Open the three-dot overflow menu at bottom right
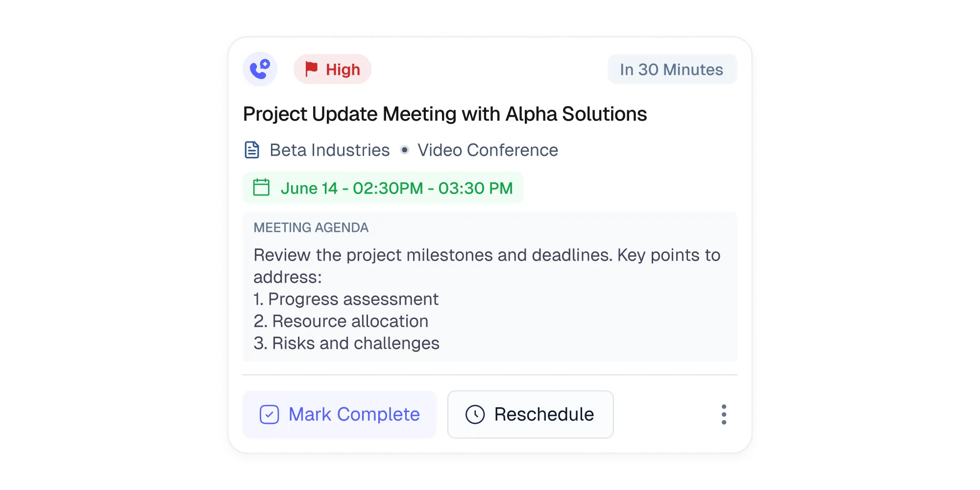980x490 pixels. click(x=724, y=414)
